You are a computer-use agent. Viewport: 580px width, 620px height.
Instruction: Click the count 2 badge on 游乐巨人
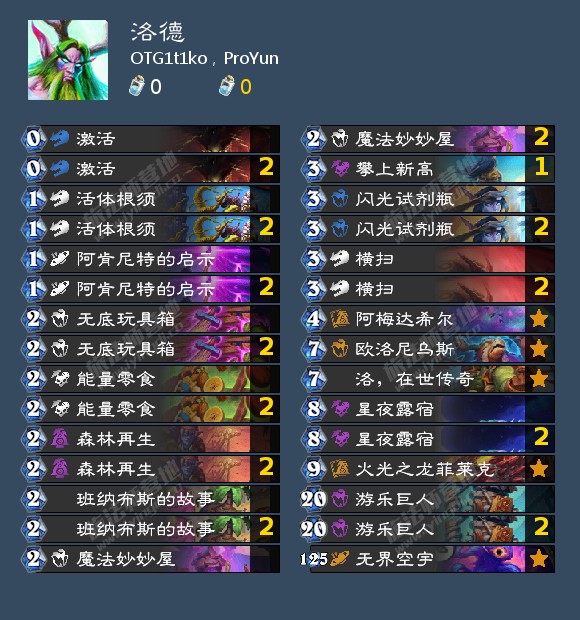coord(540,529)
